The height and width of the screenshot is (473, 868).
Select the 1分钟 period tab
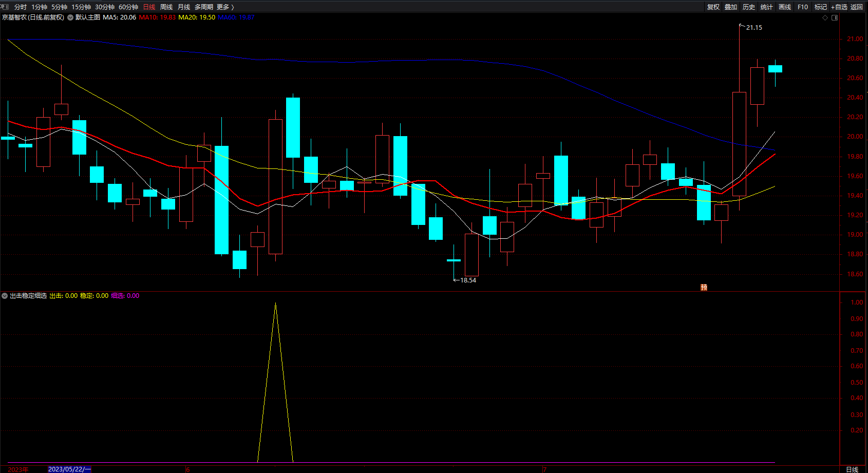39,7
